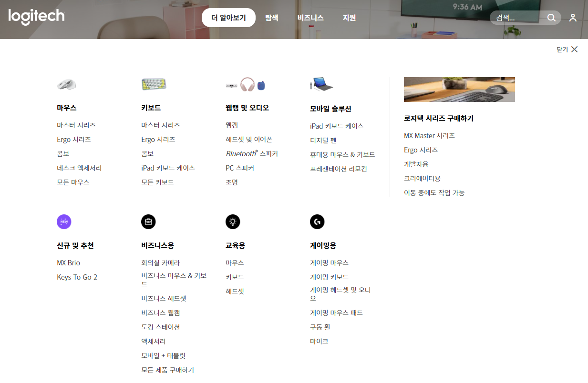Screen dimensions: 588x383
Task: Open the 웹캠 및 오디오 heading
Action: 248,108
